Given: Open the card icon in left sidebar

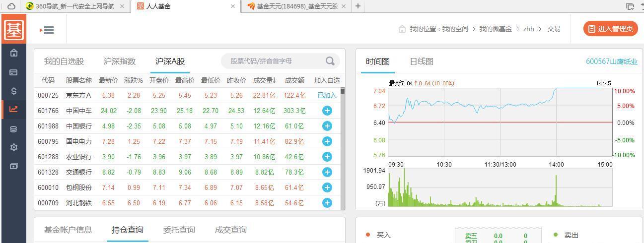Looking at the screenshot, I should pyautogui.click(x=14, y=72).
